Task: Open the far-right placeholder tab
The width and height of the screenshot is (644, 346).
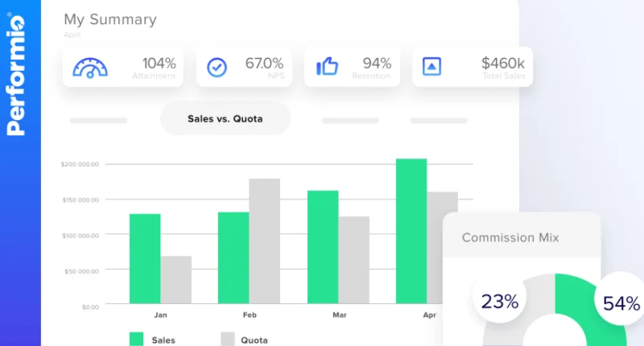Action: click(439, 121)
